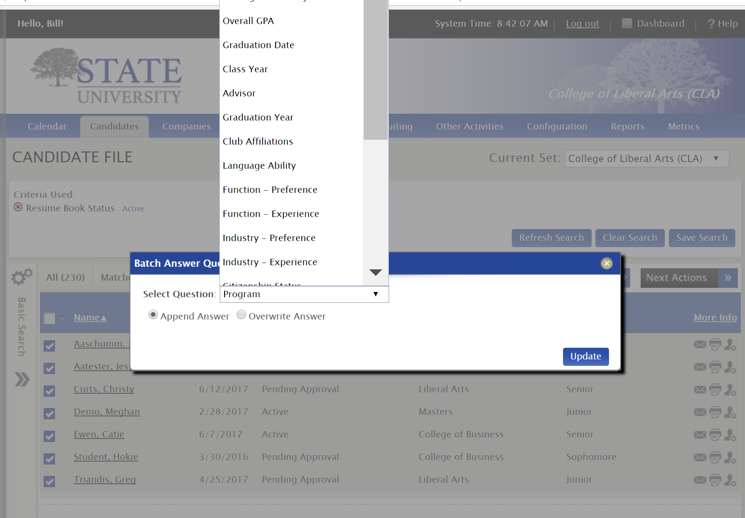
Task: Click the Clear Search button
Action: (630, 238)
